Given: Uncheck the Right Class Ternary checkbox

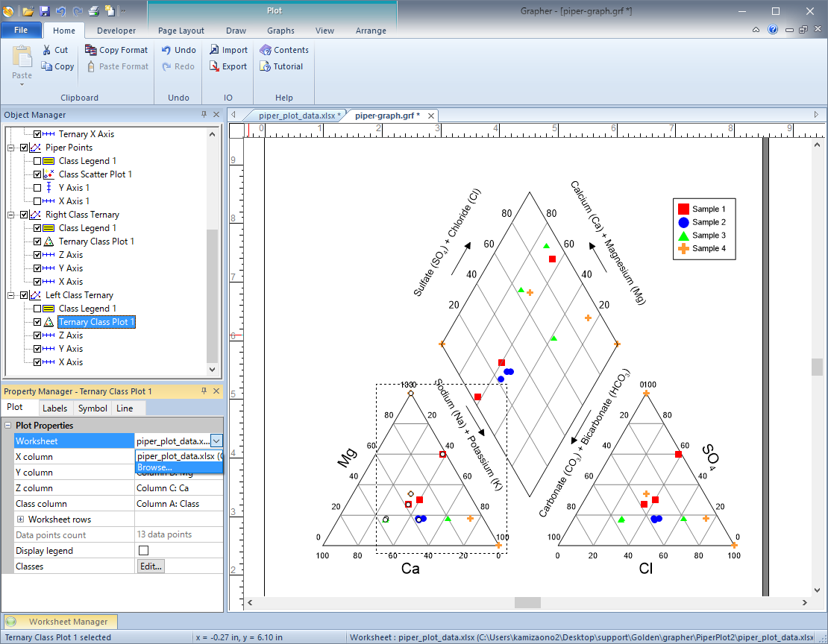Looking at the screenshot, I should point(24,215).
